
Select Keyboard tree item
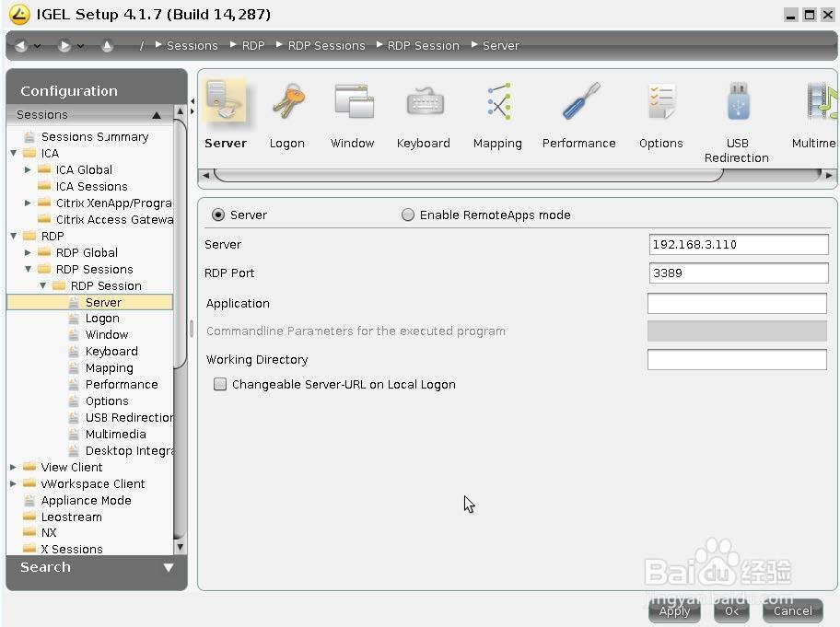coord(111,351)
